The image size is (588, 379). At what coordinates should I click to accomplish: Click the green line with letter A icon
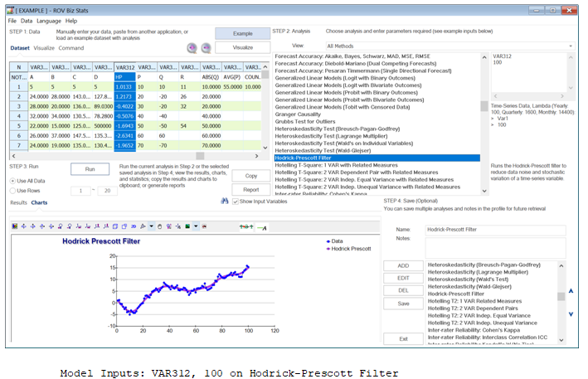click(x=262, y=227)
